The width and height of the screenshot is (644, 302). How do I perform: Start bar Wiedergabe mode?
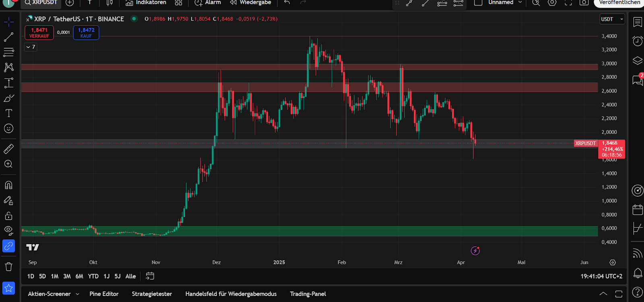(250, 2)
